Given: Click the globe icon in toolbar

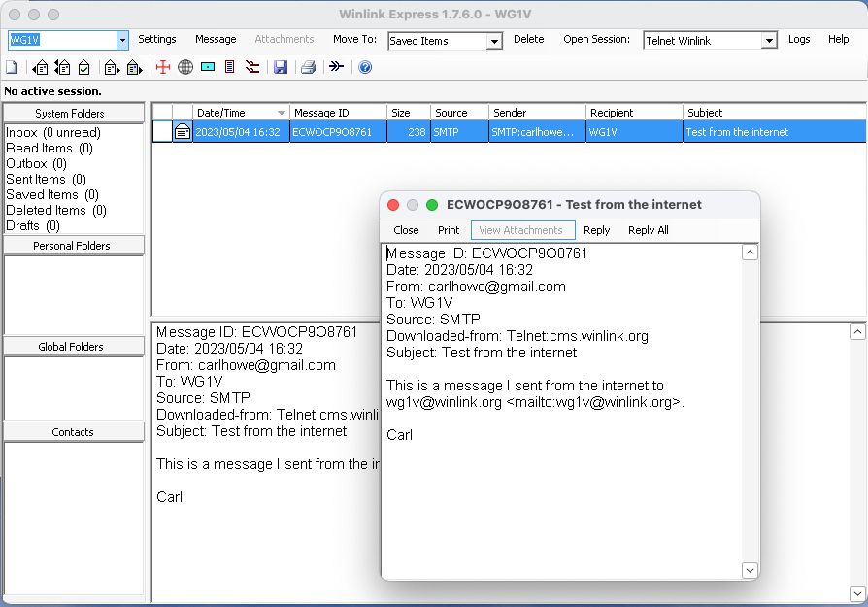Looking at the screenshot, I should (185, 67).
